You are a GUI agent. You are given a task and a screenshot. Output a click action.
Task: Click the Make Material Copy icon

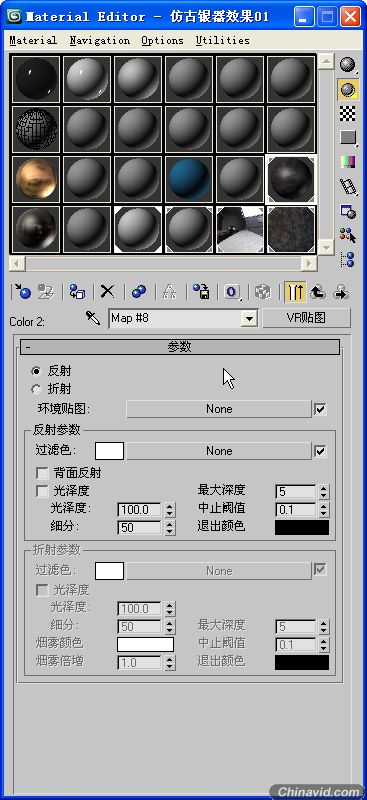point(138,291)
